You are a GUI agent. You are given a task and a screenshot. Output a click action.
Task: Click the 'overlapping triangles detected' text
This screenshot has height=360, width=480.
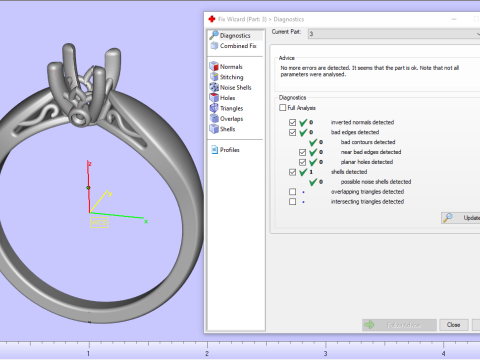[367, 192]
